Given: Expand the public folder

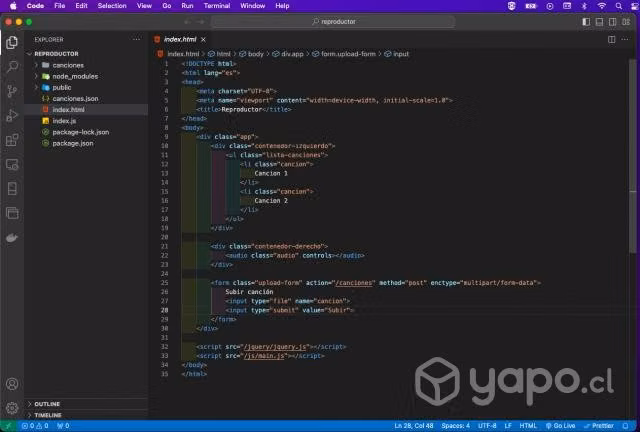Looking at the screenshot, I should 86,87.
